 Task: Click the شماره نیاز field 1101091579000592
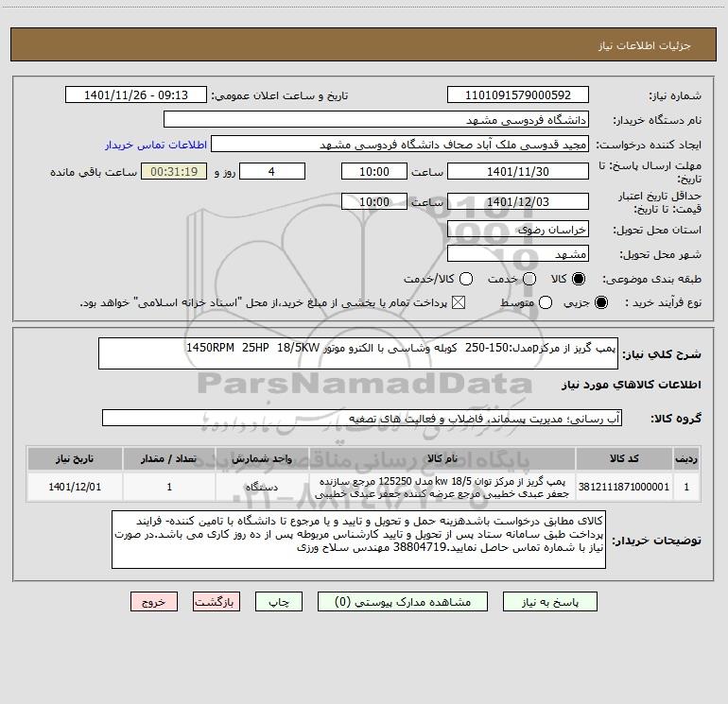tap(518, 94)
